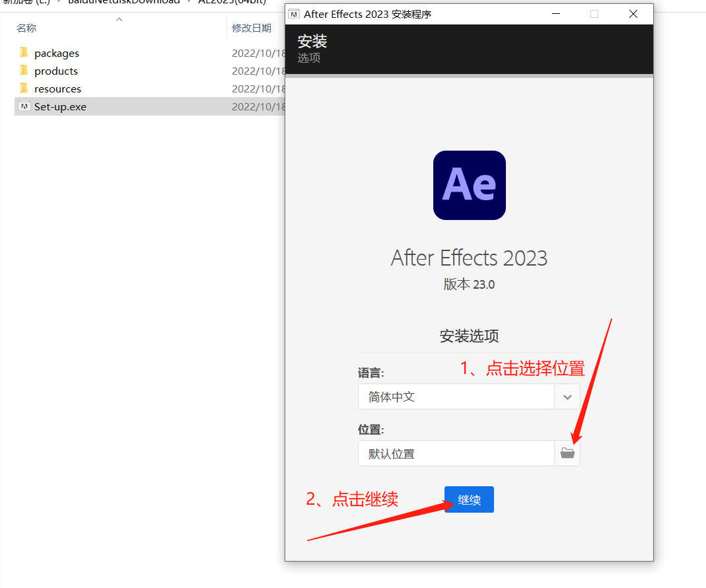
Task: Select Set-up.exe in the file list
Action: pyautogui.click(x=60, y=106)
